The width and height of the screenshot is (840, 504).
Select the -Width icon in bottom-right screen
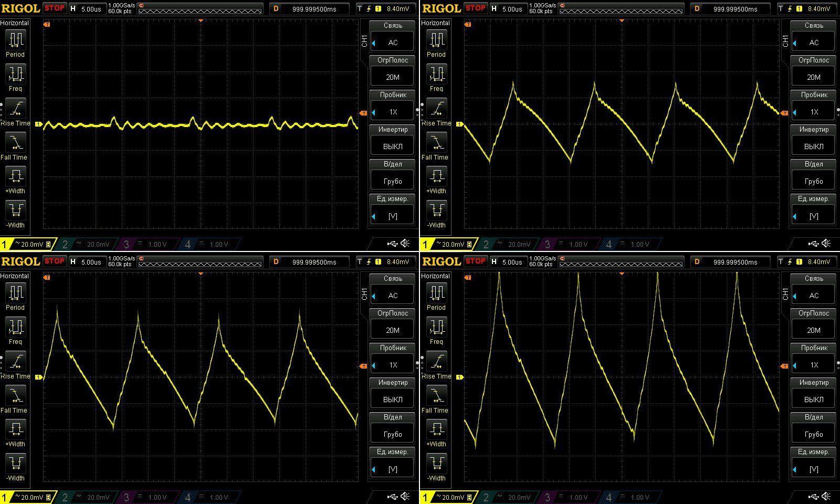tap(436, 464)
